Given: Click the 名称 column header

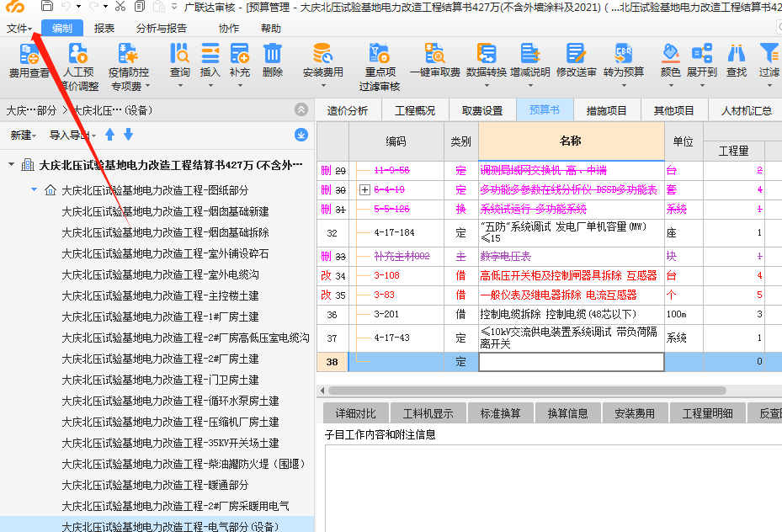Looking at the screenshot, I should tap(571, 141).
